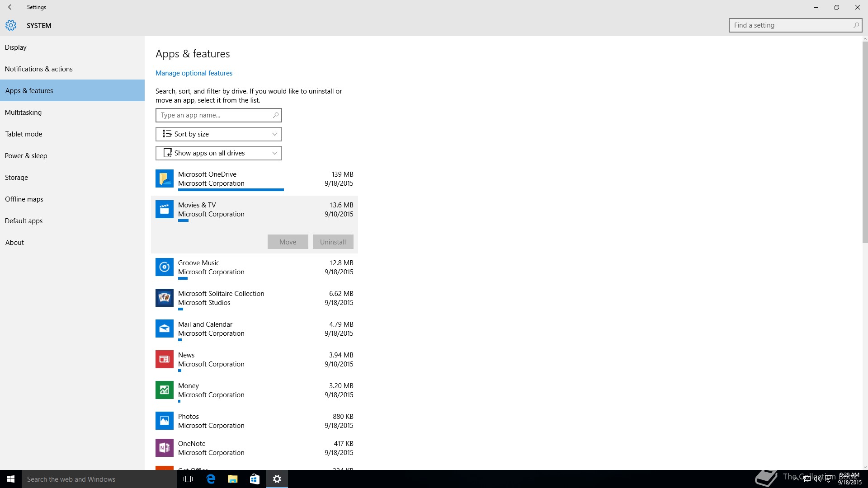Image resolution: width=868 pixels, height=488 pixels.
Task: Click the Settings gear on the taskbar
Action: coord(277,479)
